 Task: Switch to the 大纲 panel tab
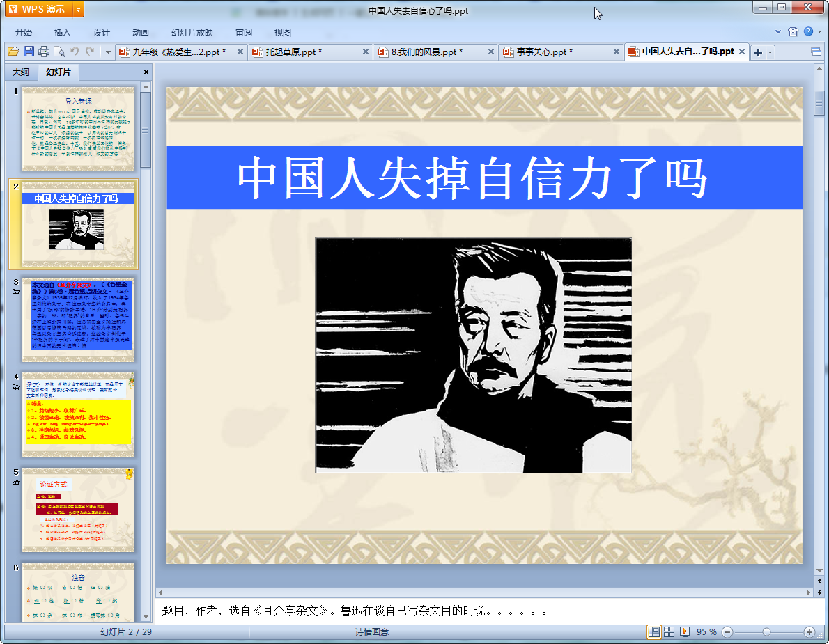[21, 72]
